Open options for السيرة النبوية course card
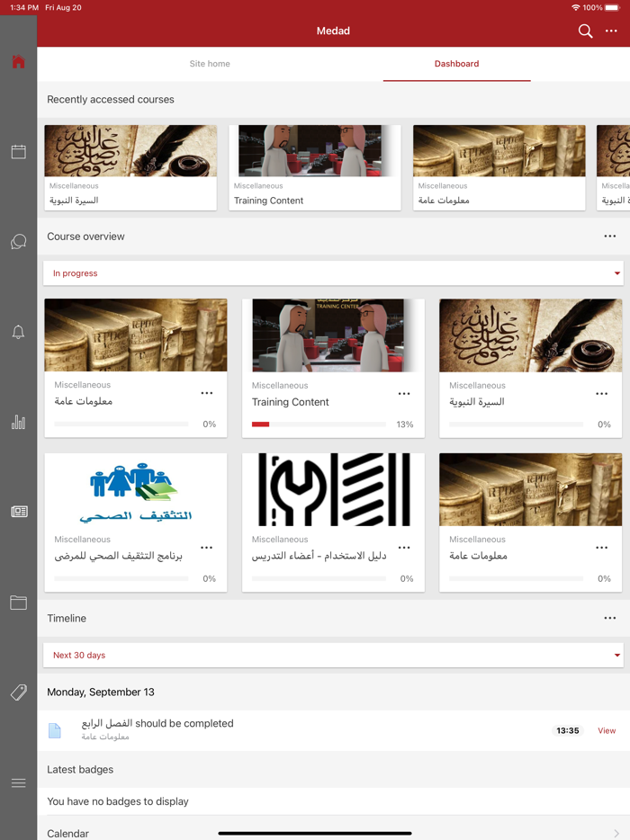 pyautogui.click(x=601, y=394)
